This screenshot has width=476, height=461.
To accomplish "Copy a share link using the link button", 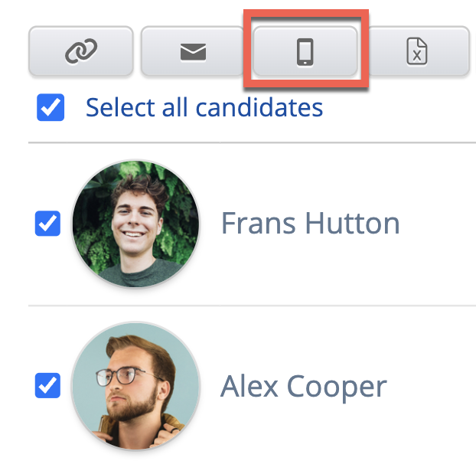I will pyautogui.click(x=80, y=51).
